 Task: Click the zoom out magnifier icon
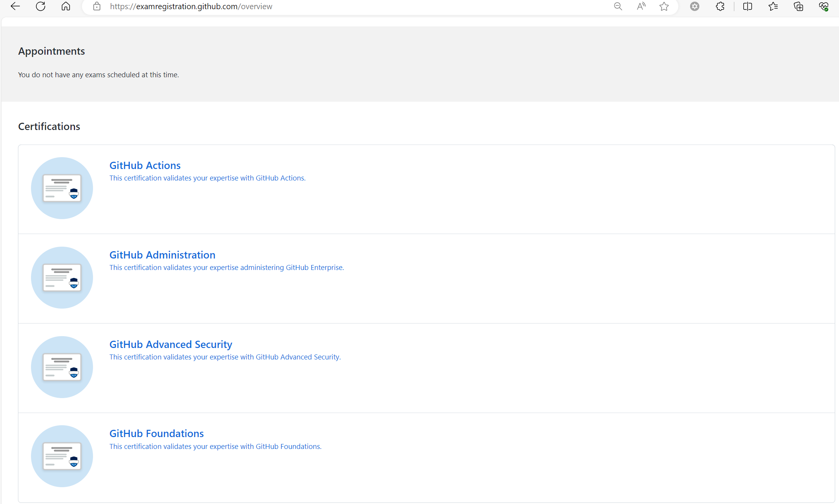(x=618, y=7)
